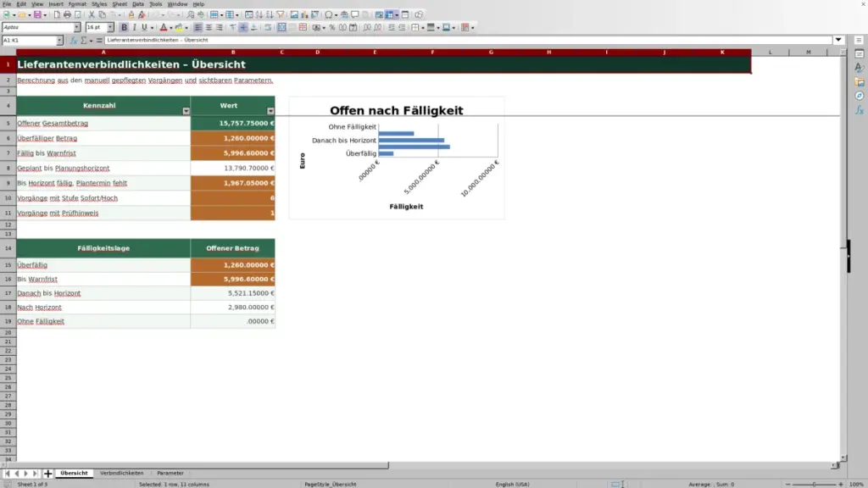Toggle Freeze Rows and Columns

click(x=390, y=15)
